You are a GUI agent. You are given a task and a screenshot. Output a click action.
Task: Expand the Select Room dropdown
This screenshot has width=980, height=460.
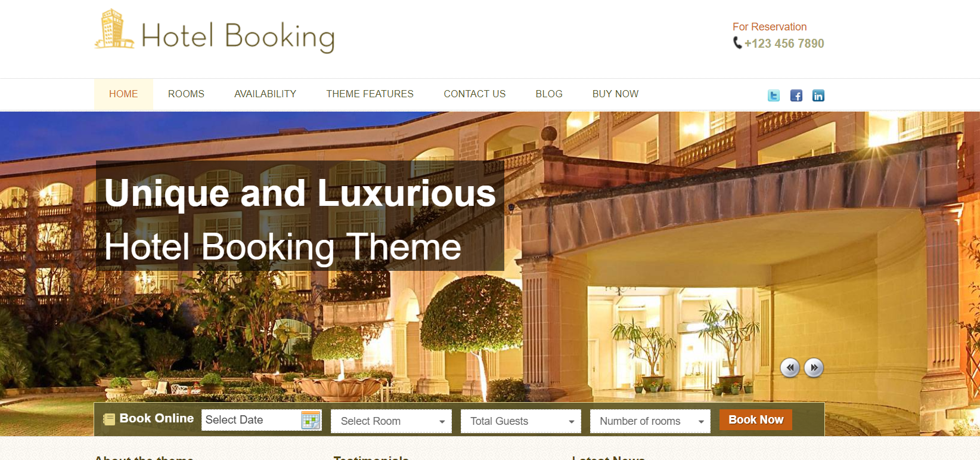pos(391,421)
